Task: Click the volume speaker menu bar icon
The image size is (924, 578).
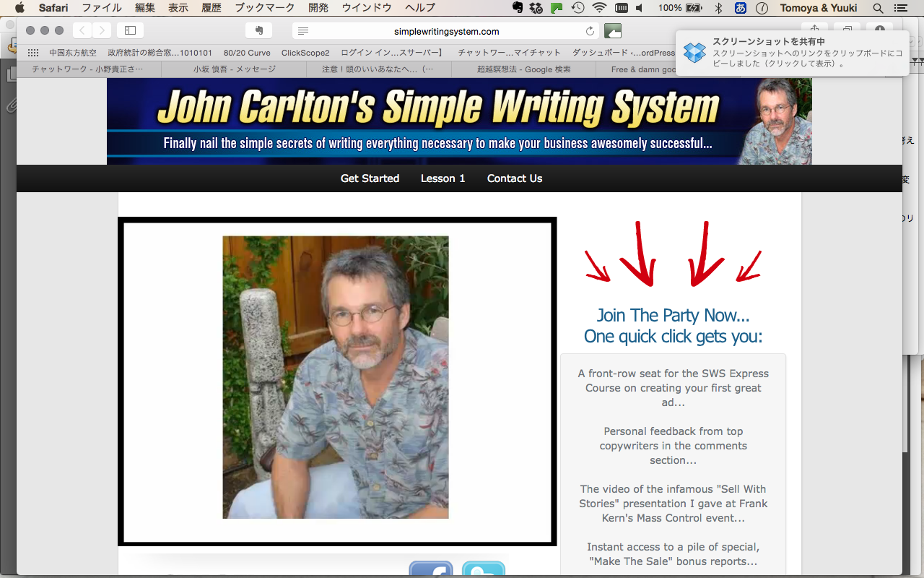Action: click(x=640, y=8)
